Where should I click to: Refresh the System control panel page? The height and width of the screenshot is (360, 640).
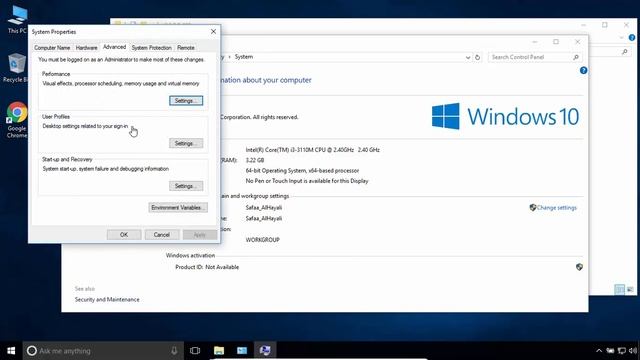click(x=477, y=57)
